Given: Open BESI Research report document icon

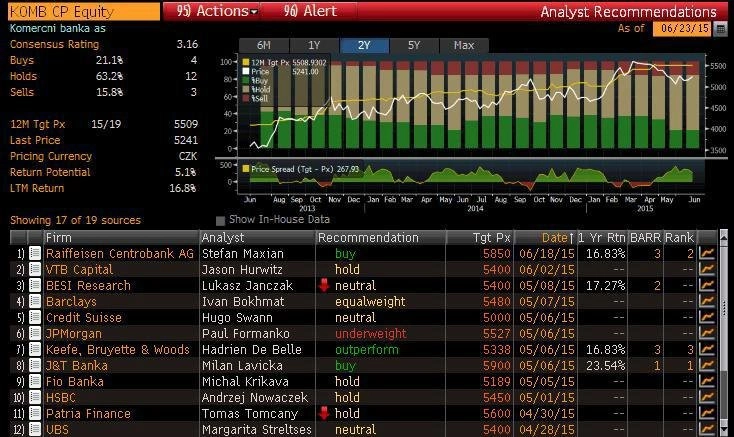Looking at the screenshot, I should [35, 285].
